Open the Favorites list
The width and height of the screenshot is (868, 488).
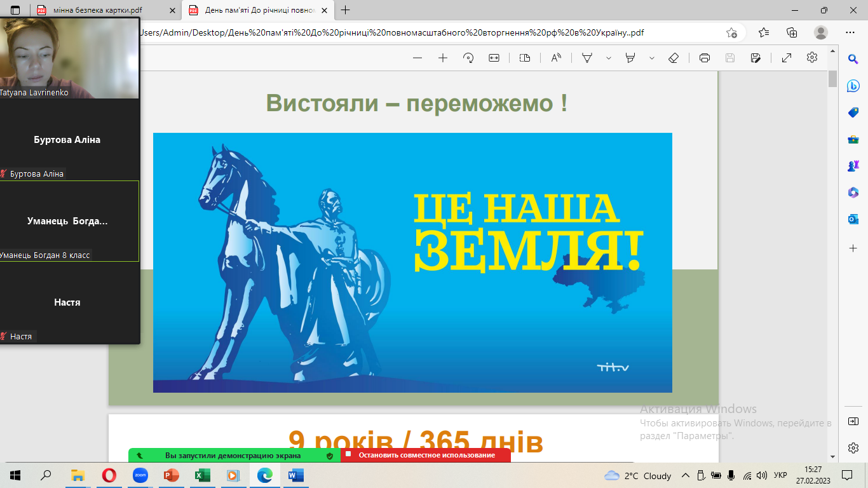click(764, 32)
